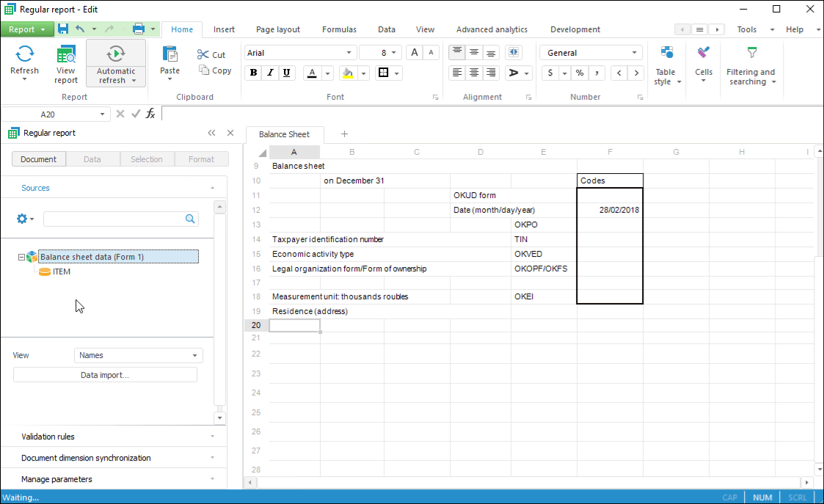
Task: Open the Page layout ribbon tab
Action: [x=277, y=29]
